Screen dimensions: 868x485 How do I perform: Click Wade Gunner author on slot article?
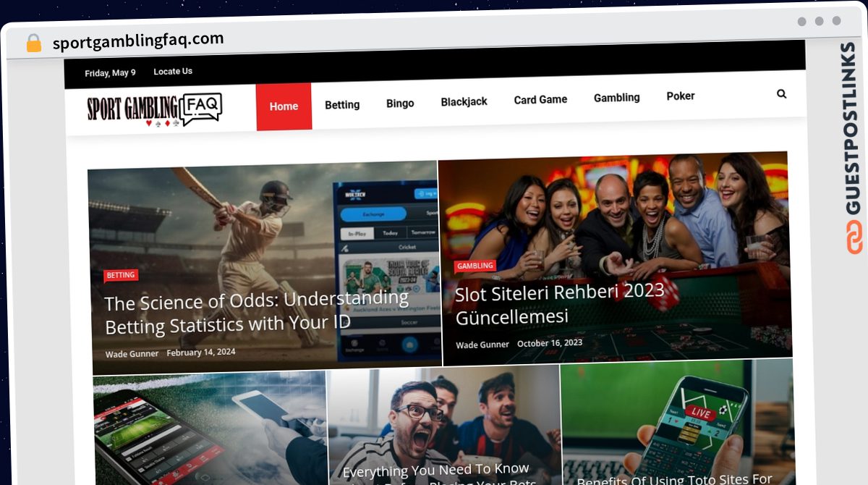(x=482, y=345)
